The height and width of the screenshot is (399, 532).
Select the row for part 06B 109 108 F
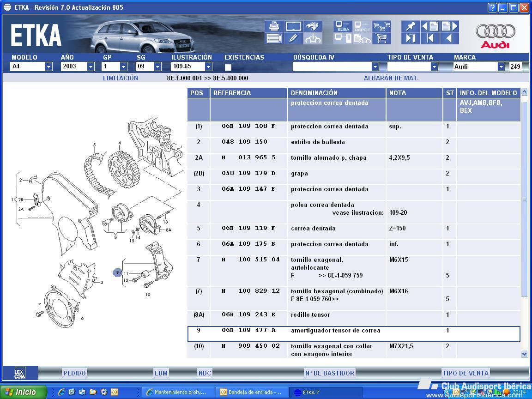pos(354,129)
